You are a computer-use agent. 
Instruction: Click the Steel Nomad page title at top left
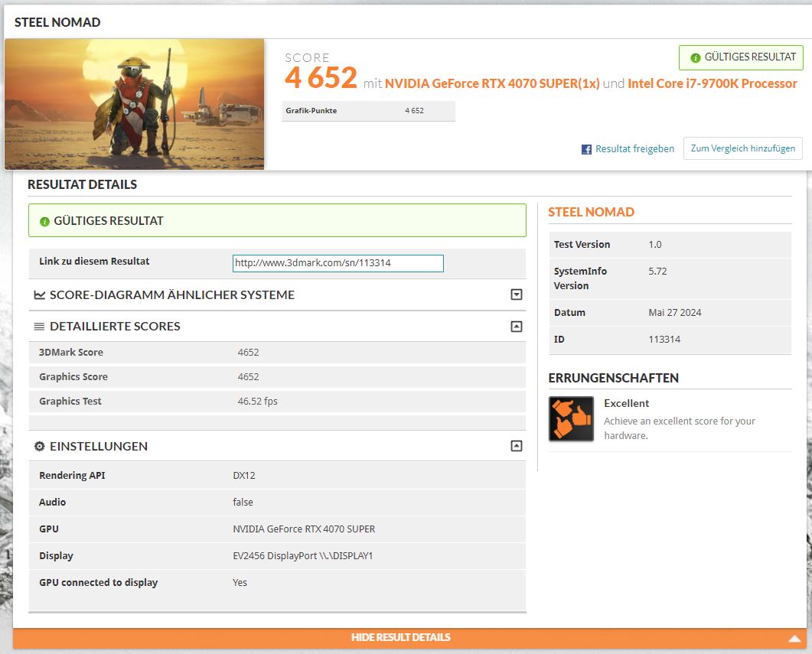[x=57, y=22]
